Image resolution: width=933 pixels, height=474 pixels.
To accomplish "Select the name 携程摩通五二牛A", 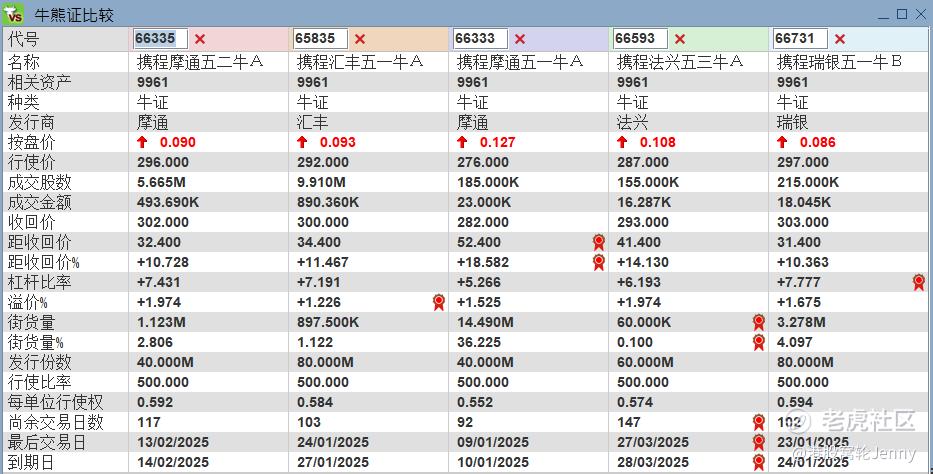I will (x=200, y=62).
